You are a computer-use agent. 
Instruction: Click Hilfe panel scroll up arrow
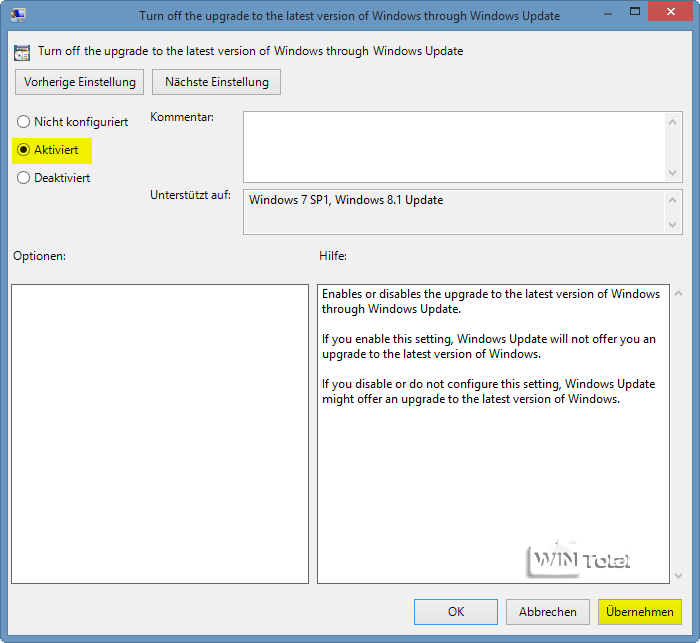[679, 293]
